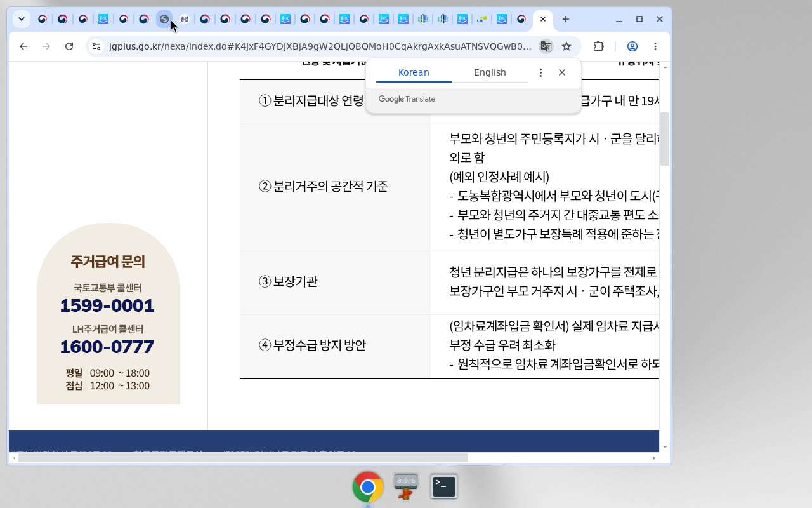Switch to the tab with 공정 favicon

(x=184, y=19)
